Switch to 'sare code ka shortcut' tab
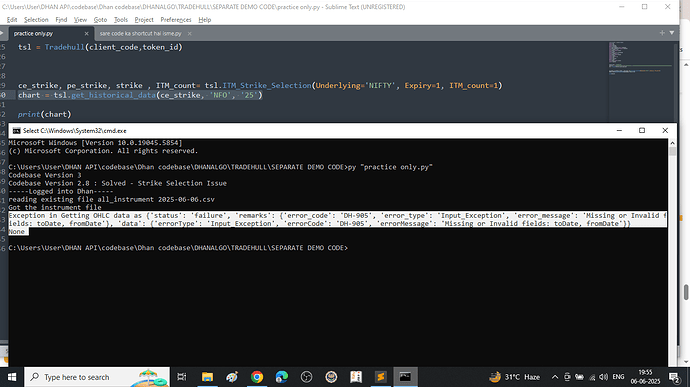The image size is (690, 387). click(140, 33)
